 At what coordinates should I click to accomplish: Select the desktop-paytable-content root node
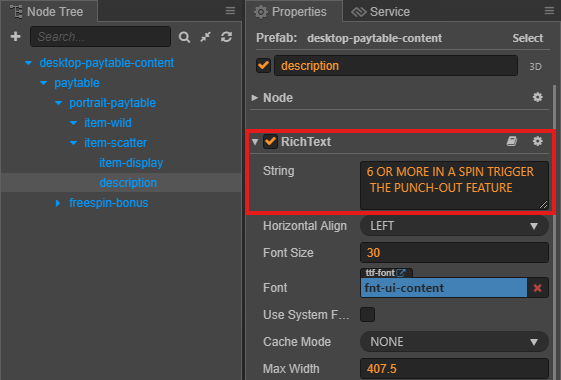click(x=107, y=63)
